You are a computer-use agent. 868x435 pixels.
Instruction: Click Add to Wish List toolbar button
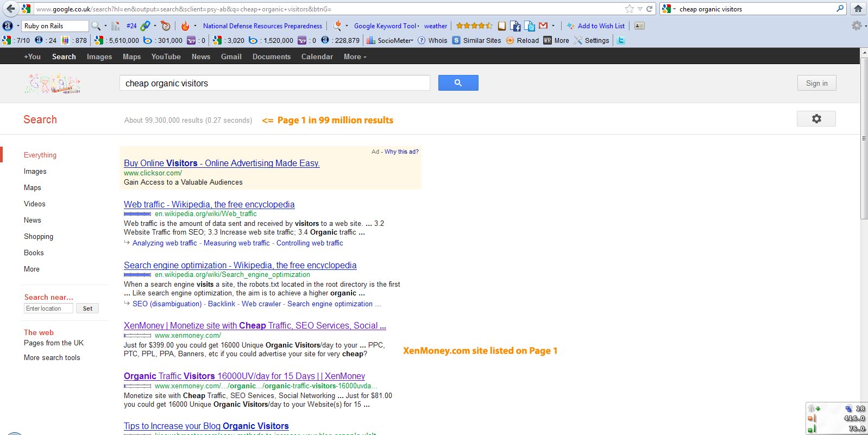tap(596, 26)
